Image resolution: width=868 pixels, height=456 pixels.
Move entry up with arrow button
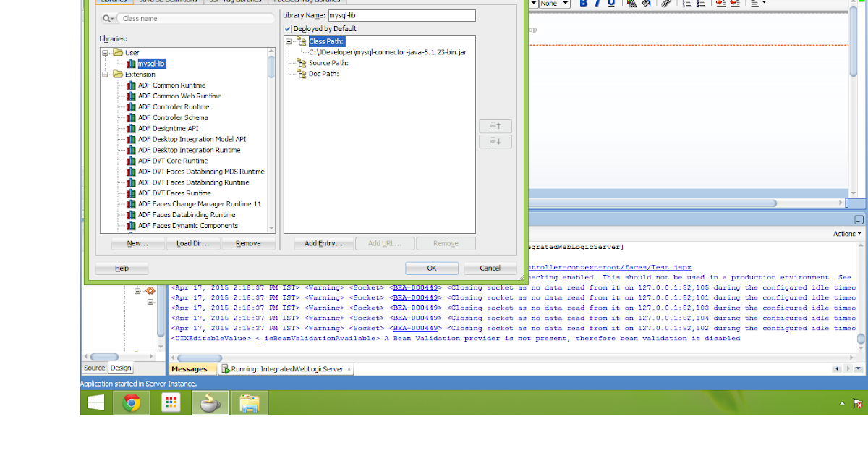[x=495, y=126]
